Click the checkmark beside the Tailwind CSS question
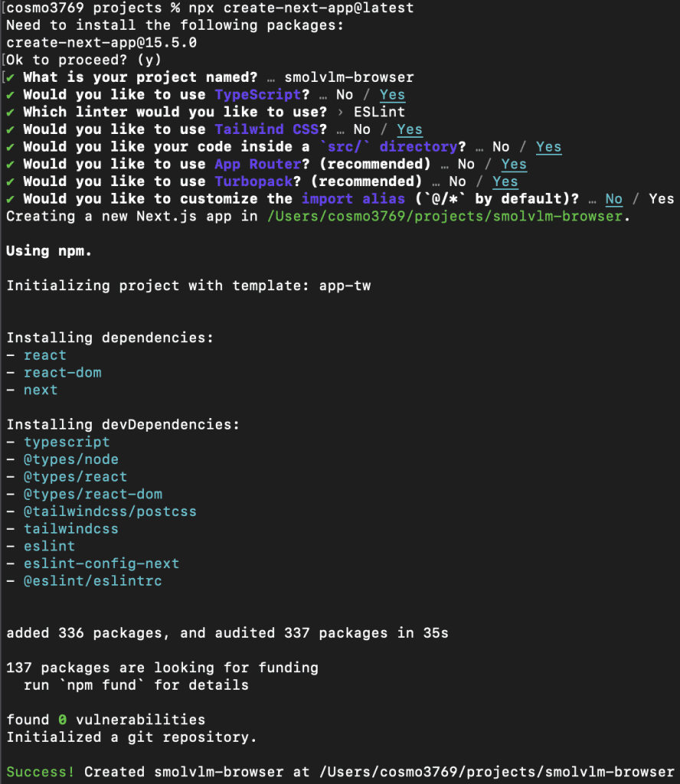The width and height of the screenshot is (680, 784). point(10,129)
